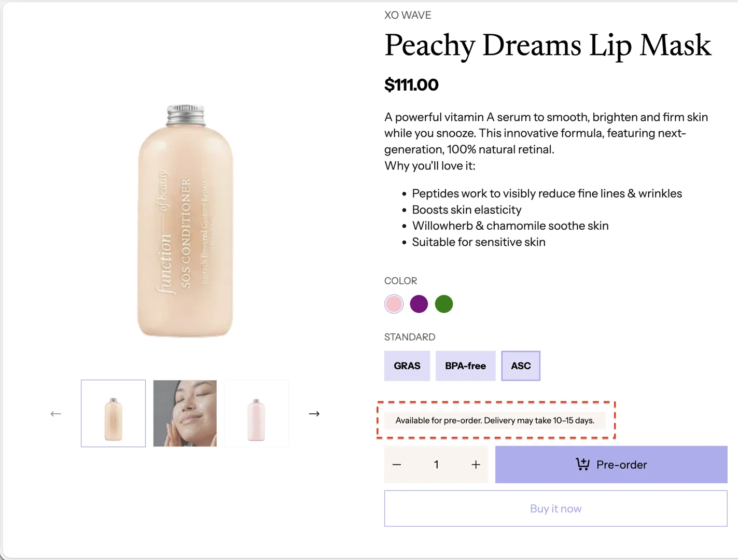Select the ASC standard option
Viewport: 738px width, 560px height.
[521, 366]
